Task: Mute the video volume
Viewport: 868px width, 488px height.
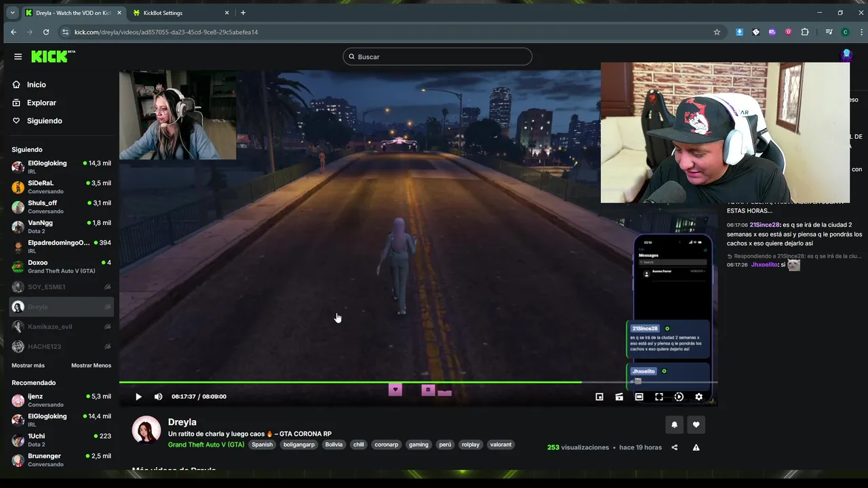Action: coord(158,396)
